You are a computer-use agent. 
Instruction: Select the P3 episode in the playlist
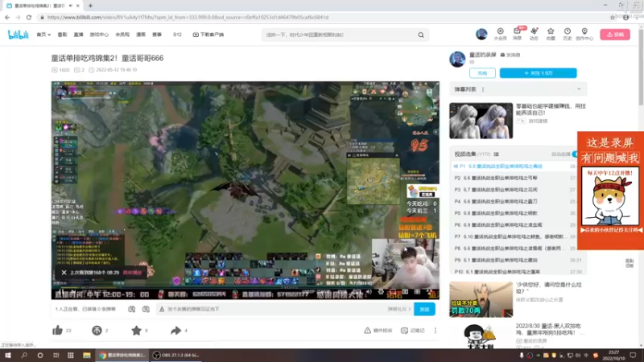point(514,190)
